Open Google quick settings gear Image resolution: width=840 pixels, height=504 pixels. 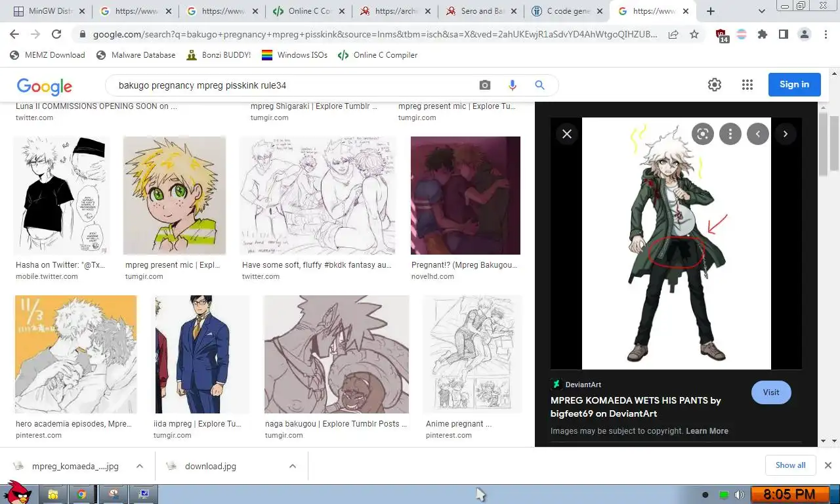[715, 85]
